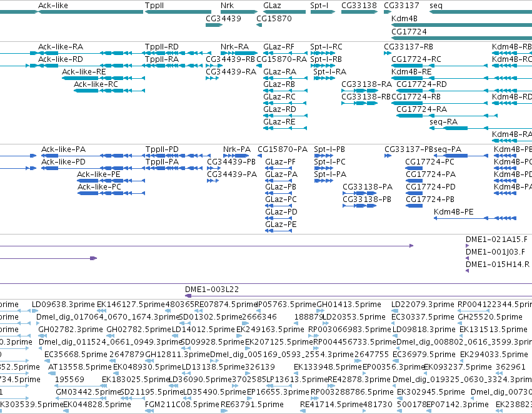Click EST LD09638.3prime
Screen dimensions: 532x414
(63, 305)
